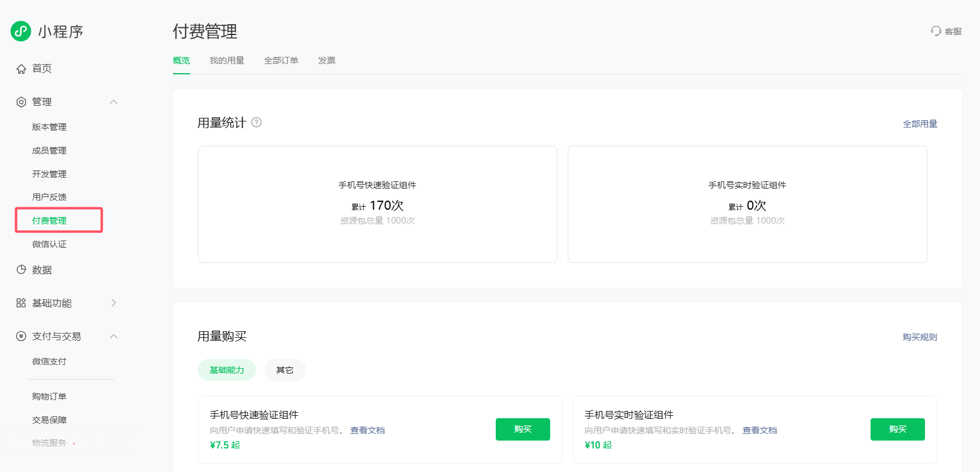Screen dimensions: 980x472
Task: Click the 用量购买 section heading
Action: pyautogui.click(x=222, y=336)
